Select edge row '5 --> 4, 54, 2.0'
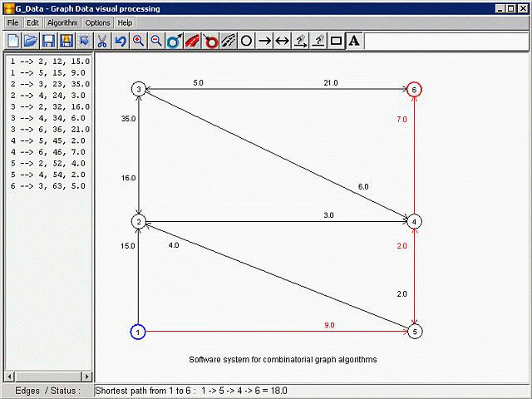This screenshot has height=399, width=532. coord(47,175)
